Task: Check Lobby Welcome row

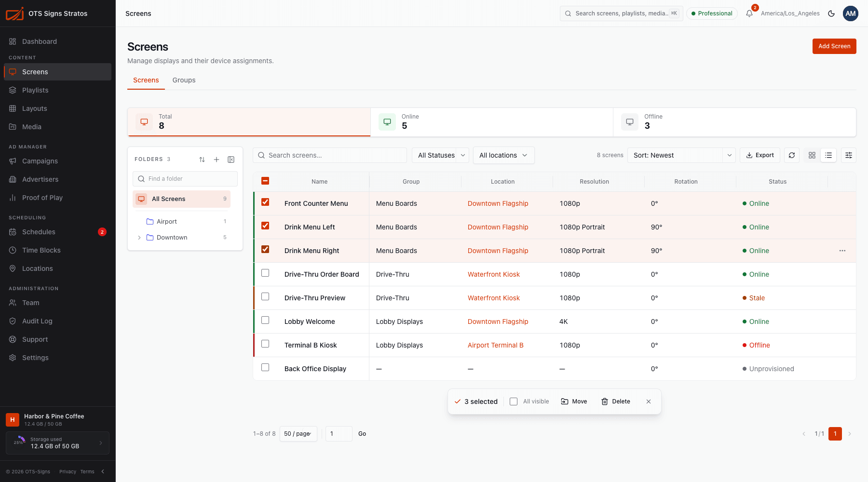Action: coord(265,320)
